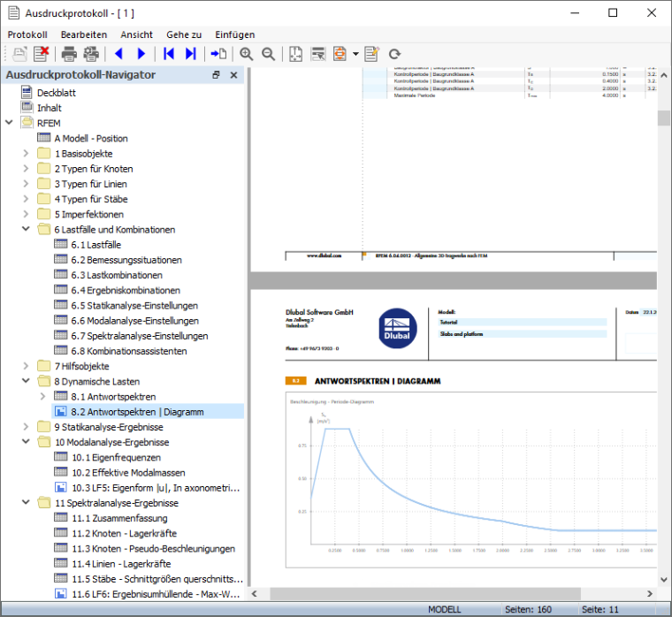Click the refresh protocol icon

point(394,54)
